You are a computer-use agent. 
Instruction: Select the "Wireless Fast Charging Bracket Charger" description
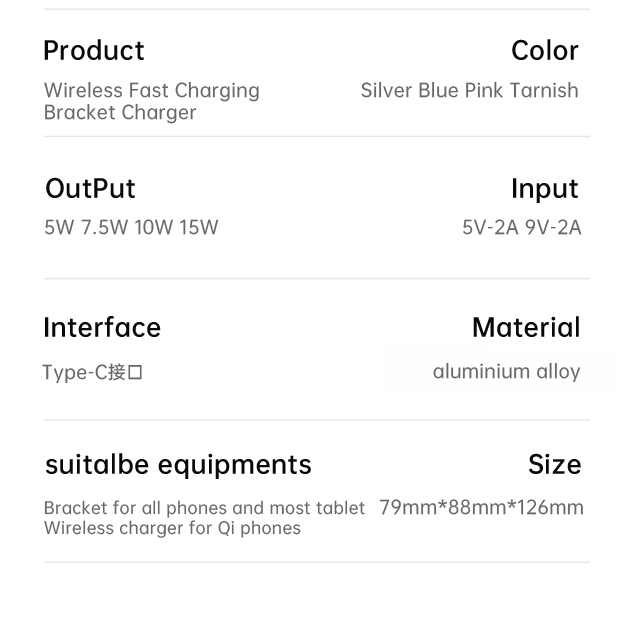[x=151, y=101]
